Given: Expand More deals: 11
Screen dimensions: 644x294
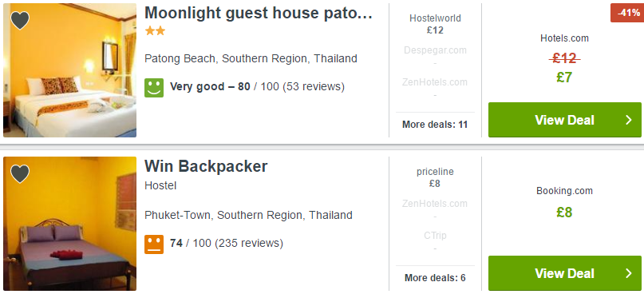Looking at the screenshot, I should coord(435,125).
